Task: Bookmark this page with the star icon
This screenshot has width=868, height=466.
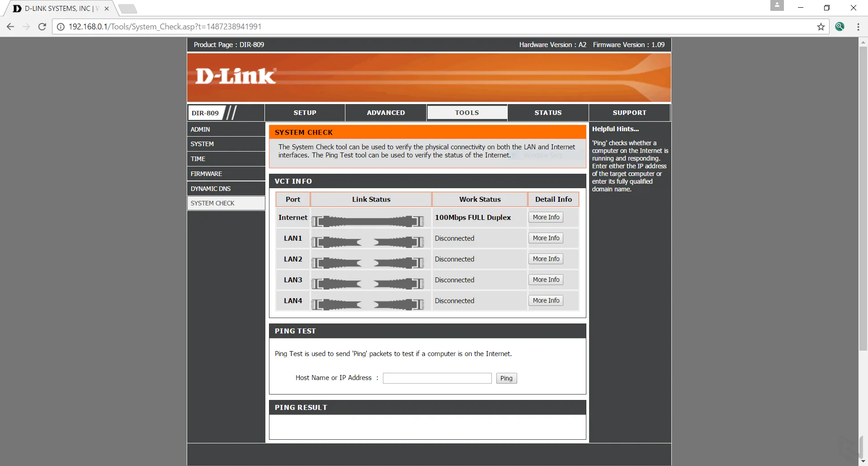Action: [x=821, y=27]
